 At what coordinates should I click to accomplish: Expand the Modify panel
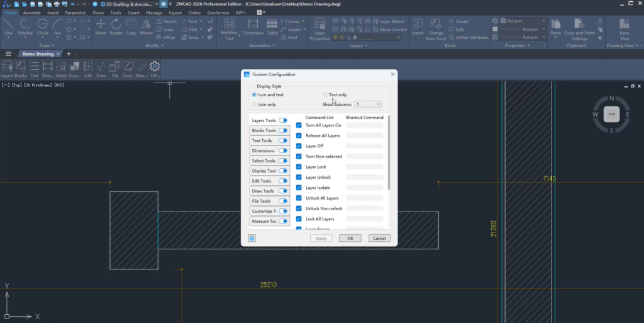pyautogui.click(x=155, y=45)
